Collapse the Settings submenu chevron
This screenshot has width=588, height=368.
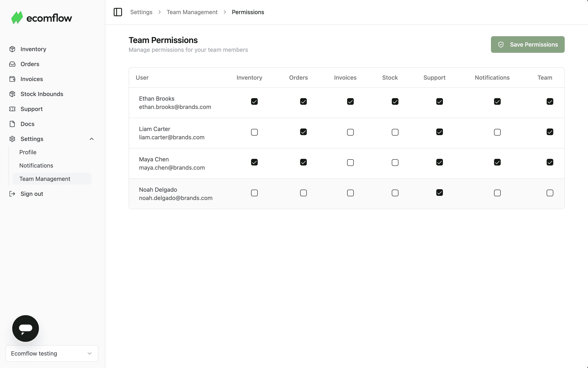(x=91, y=139)
